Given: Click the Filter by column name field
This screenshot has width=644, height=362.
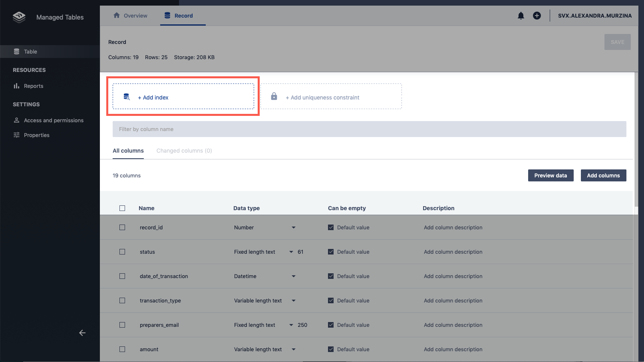Looking at the screenshot, I should click(369, 129).
